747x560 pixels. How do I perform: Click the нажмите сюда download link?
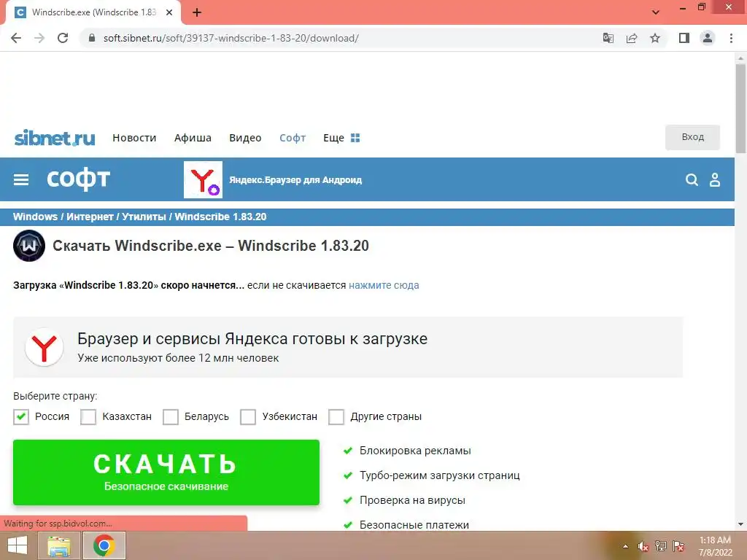[384, 285]
